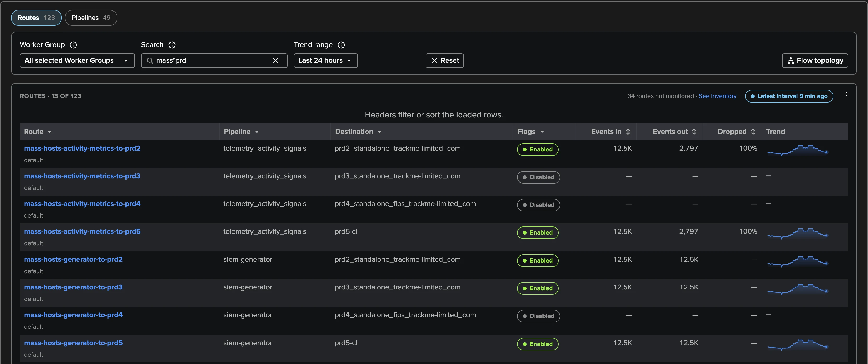
Task: Show the Search field info icon
Action: [172, 45]
